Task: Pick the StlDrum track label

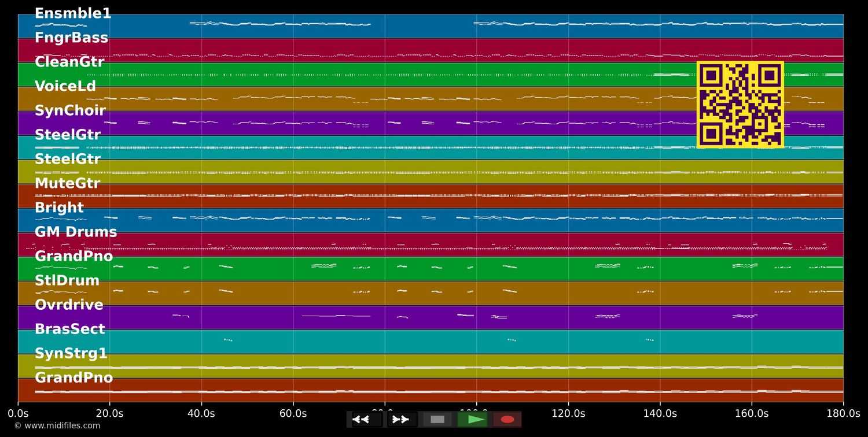Action: [x=67, y=281]
